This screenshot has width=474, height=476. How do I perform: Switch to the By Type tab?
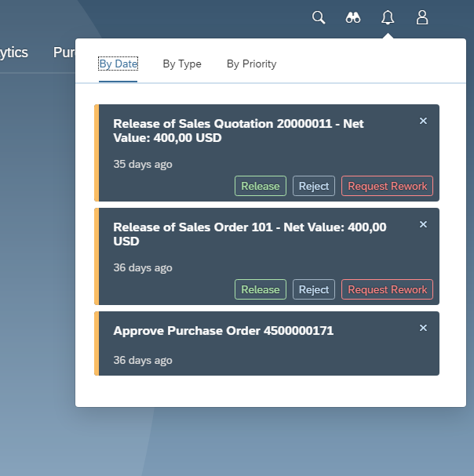[x=182, y=64]
